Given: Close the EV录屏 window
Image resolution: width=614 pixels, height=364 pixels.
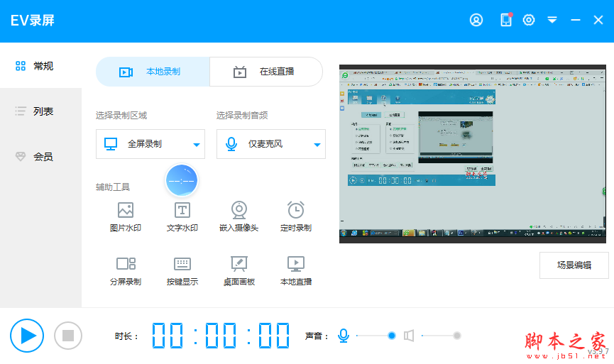Looking at the screenshot, I should pos(598,20).
